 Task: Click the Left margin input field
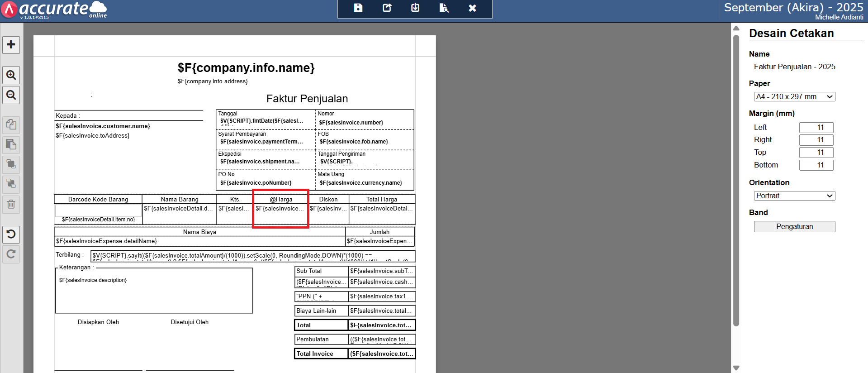[816, 128]
